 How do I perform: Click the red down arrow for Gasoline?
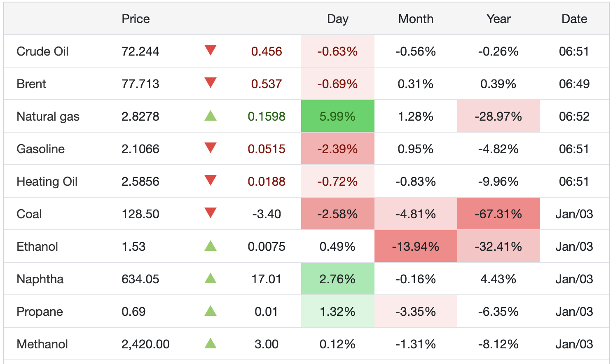pyautogui.click(x=211, y=148)
